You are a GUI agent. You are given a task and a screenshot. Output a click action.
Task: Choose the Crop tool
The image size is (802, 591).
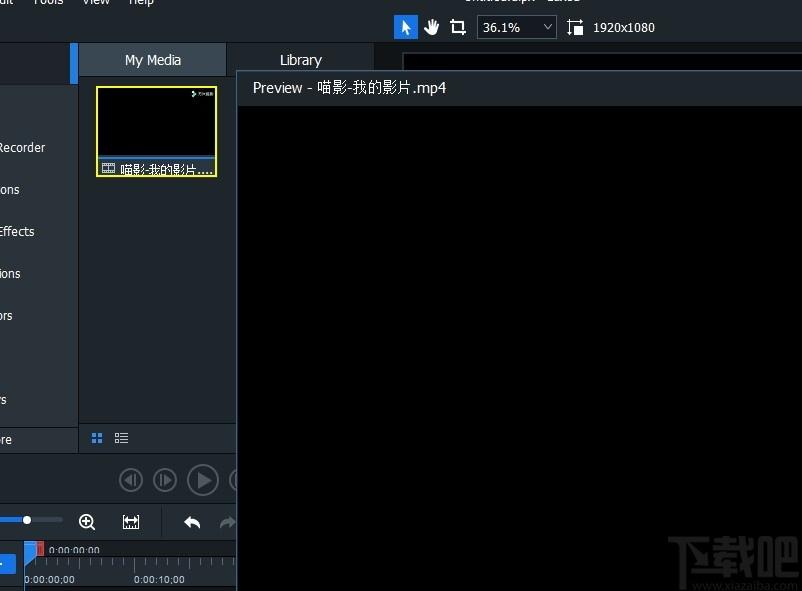[458, 27]
